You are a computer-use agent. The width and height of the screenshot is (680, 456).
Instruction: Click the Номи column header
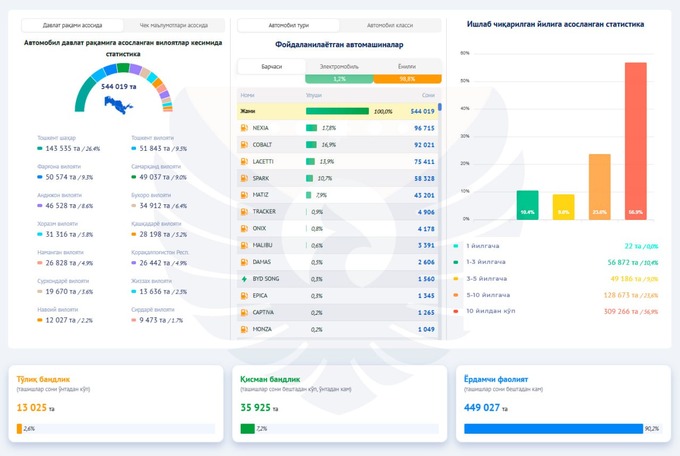point(248,94)
